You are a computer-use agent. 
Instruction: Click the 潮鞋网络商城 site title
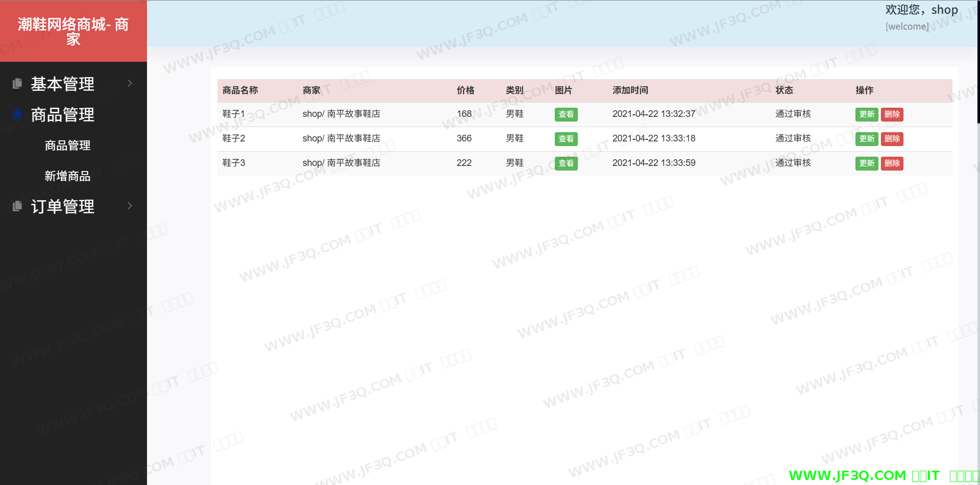pos(73,31)
